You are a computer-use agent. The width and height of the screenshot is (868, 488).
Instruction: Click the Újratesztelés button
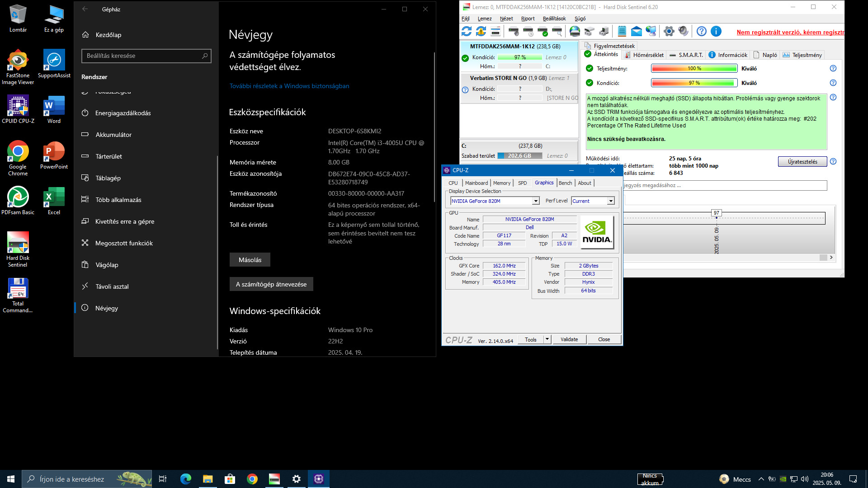click(x=802, y=162)
